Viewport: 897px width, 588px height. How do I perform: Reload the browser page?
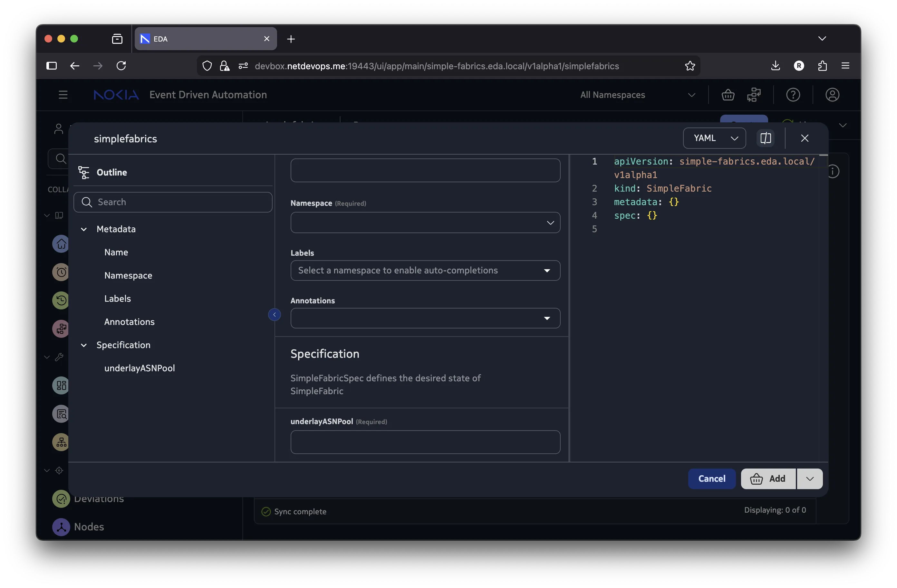tap(121, 66)
